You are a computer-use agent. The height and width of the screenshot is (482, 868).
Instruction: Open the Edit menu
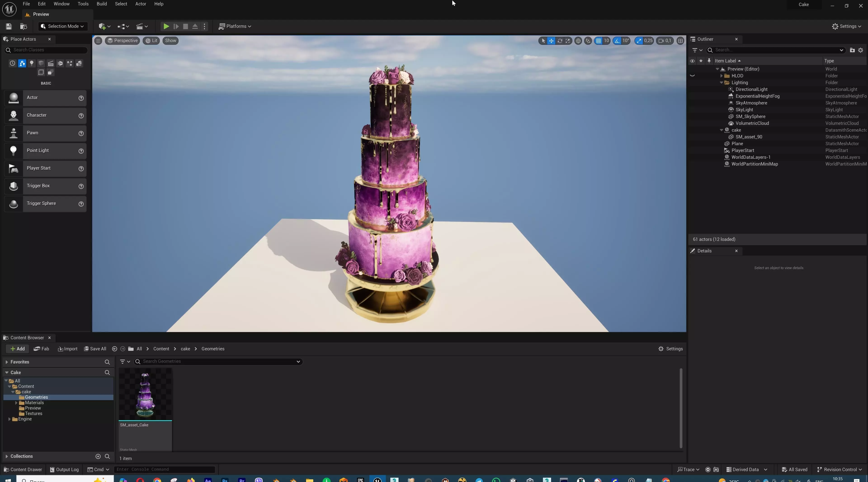pyautogui.click(x=42, y=4)
